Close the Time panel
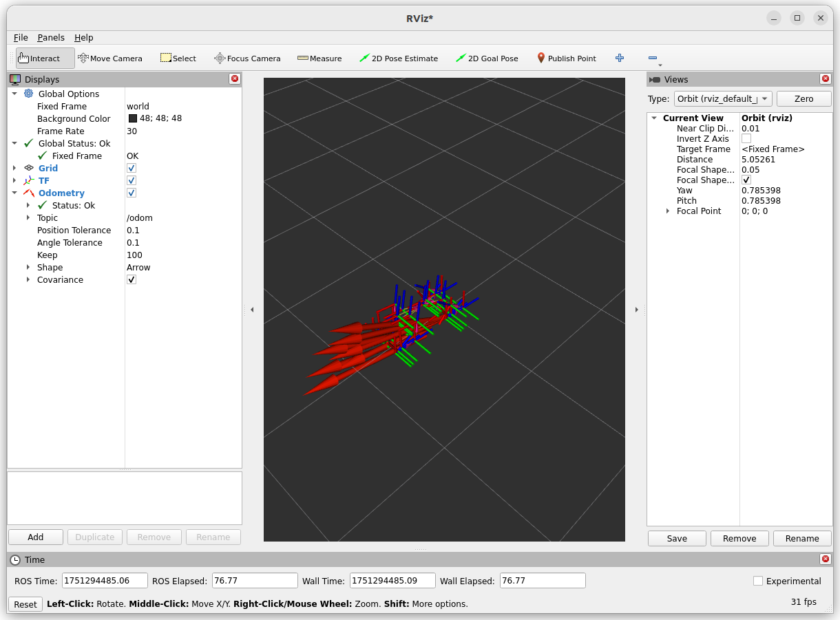This screenshot has width=840, height=620. pos(825,559)
